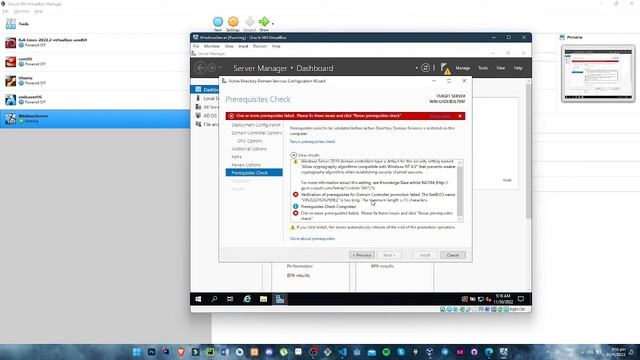Open Help menu in Server Manager header
640x360 pixels.
(518, 68)
